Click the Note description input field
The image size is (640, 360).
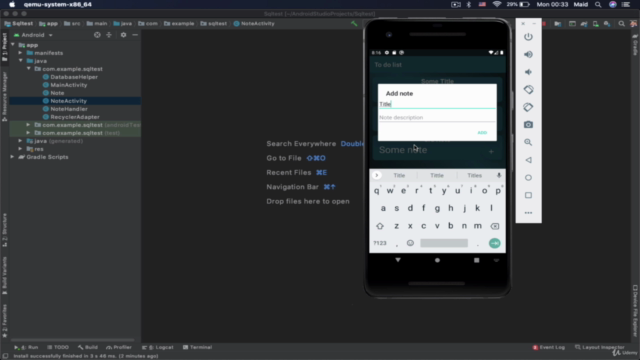pyautogui.click(x=437, y=118)
